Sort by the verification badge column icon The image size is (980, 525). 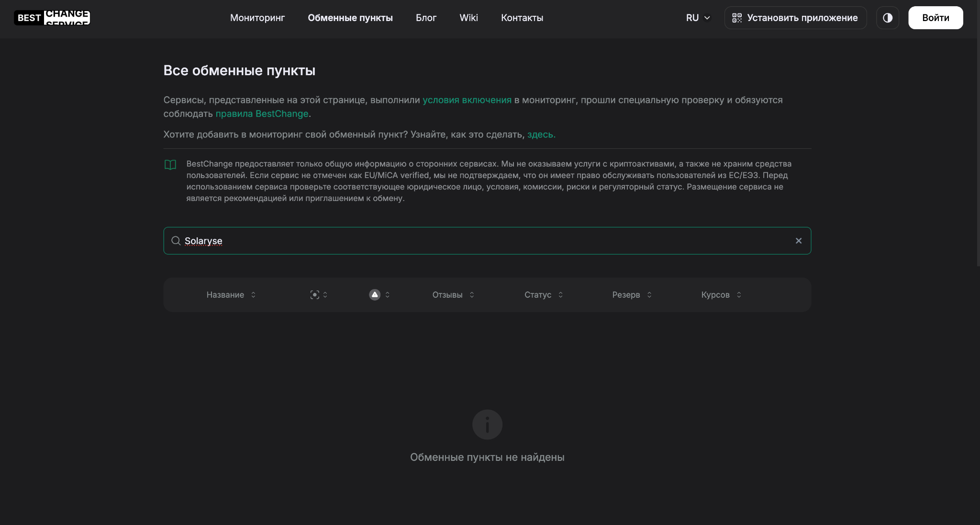pyautogui.click(x=314, y=295)
